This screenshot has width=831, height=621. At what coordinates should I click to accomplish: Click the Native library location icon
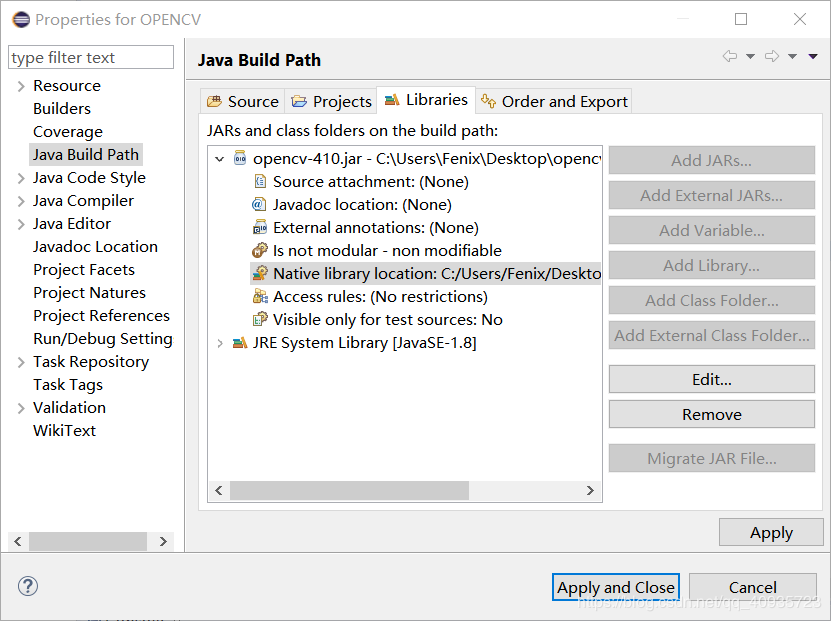[260, 273]
